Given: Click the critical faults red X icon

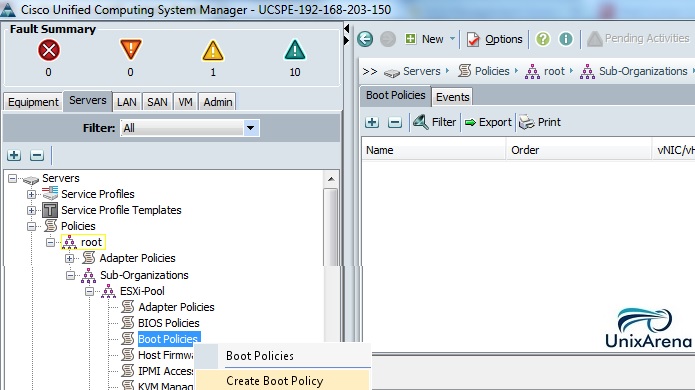Looking at the screenshot, I should 49,50.
